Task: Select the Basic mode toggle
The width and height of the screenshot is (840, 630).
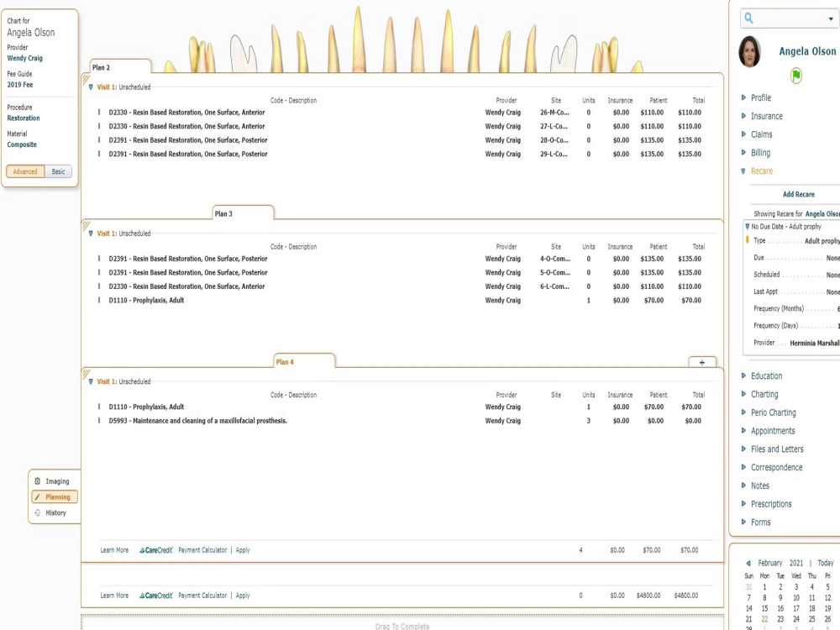Action: (x=59, y=171)
